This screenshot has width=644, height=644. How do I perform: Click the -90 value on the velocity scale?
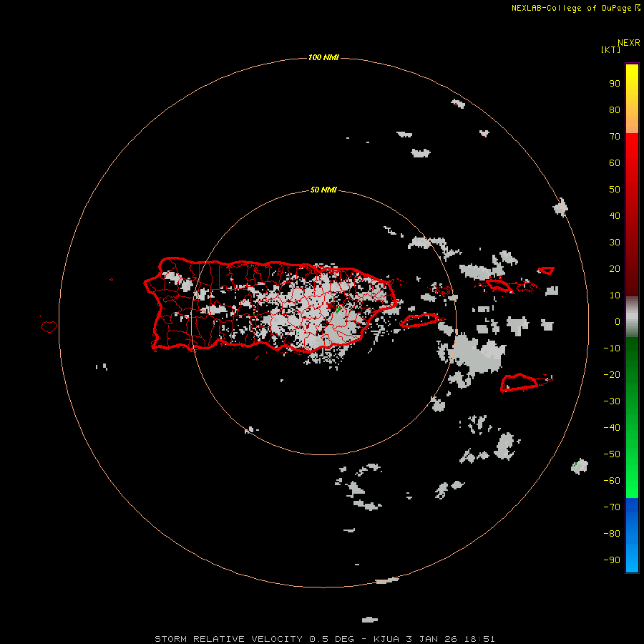click(x=612, y=560)
